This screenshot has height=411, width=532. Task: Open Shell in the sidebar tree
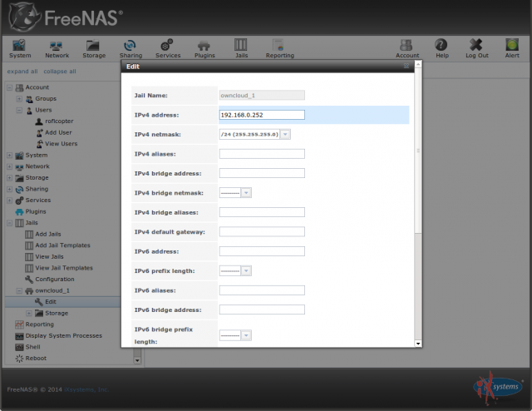coord(32,347)
